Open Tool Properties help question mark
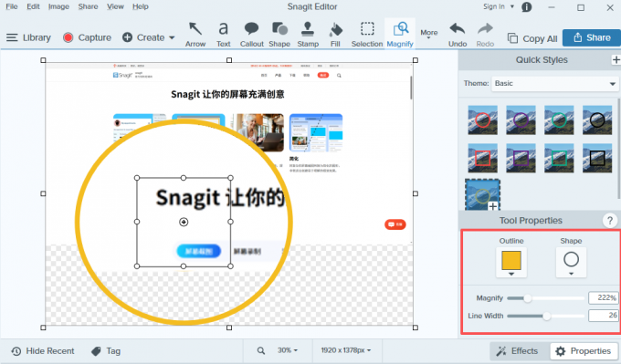621x364 pixels. click(x=610, y=221)
